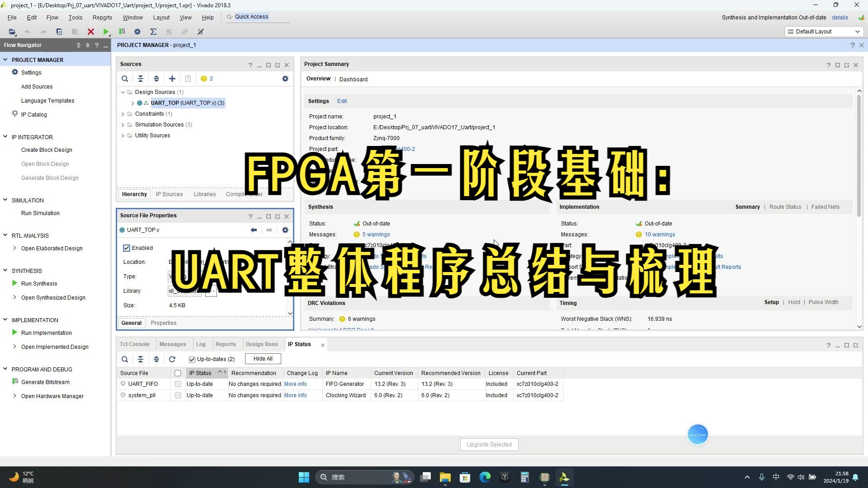Screen dimensions: 868x488
Task: Click the Refresh IP Status icon in toolbar
Action: click(x=172, y=359)
